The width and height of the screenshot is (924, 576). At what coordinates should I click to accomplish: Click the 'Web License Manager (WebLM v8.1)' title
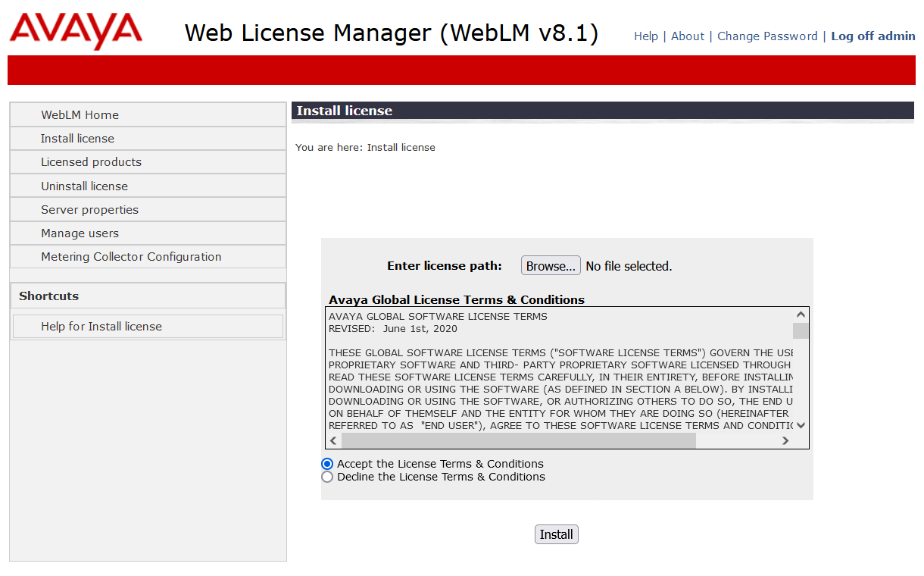(x=392, y=33)
